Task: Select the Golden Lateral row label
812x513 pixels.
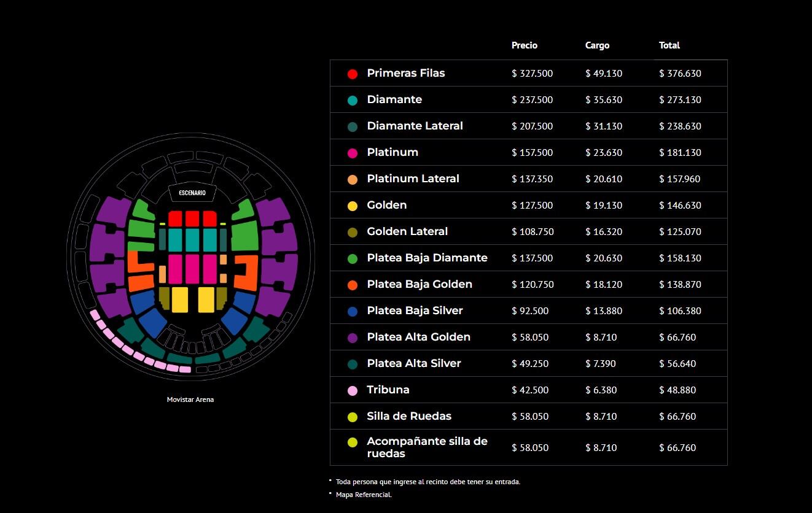Action: tap(407, 231)
